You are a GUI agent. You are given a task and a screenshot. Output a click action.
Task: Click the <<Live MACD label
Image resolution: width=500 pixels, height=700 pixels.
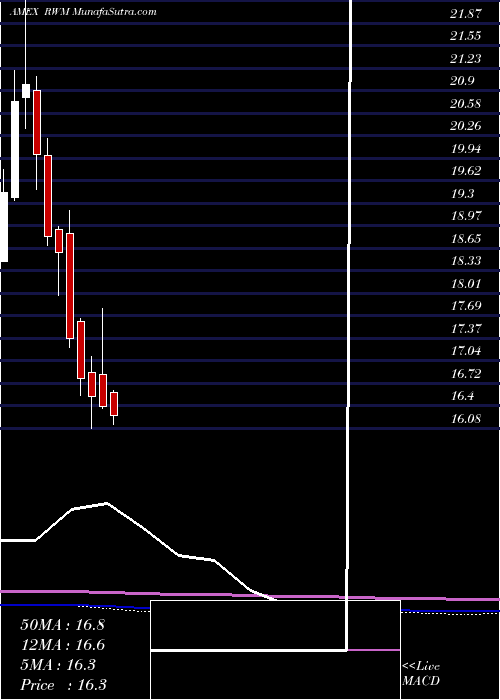tap(421, 674)
